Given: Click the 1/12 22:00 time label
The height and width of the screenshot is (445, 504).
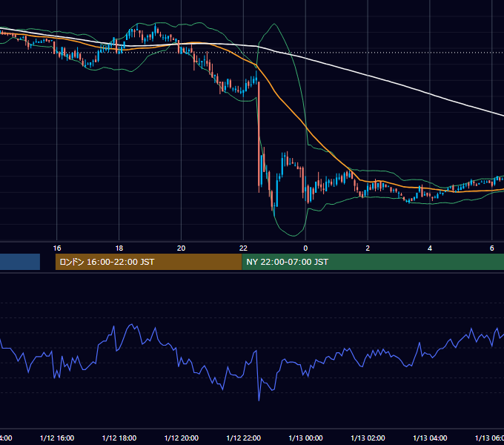Looking at the screenshot, I should pos(244,438).
